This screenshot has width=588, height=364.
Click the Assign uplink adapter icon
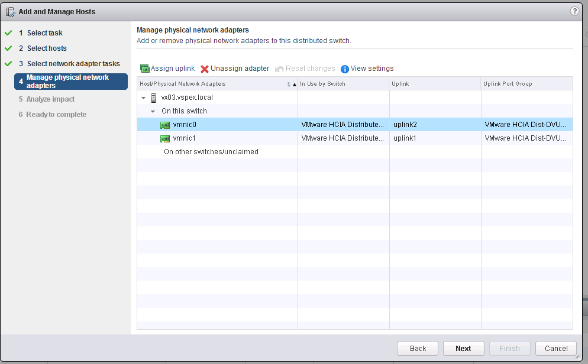pos(144,69)
